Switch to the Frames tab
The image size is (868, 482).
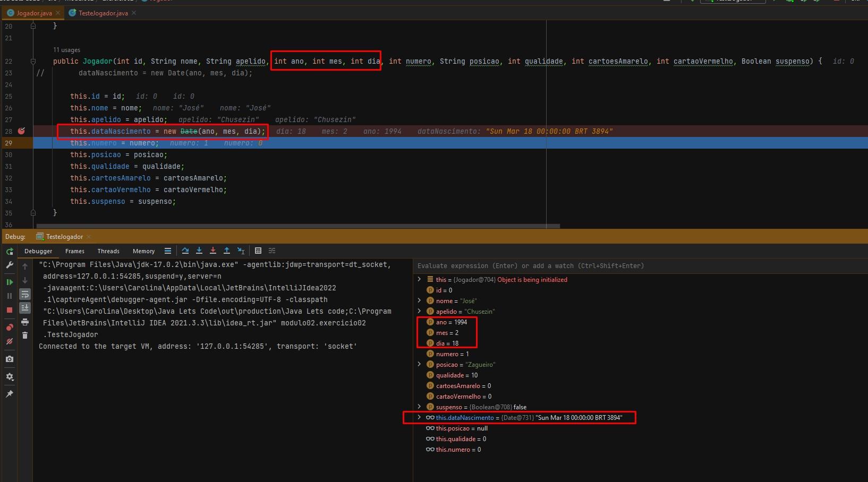75,251
